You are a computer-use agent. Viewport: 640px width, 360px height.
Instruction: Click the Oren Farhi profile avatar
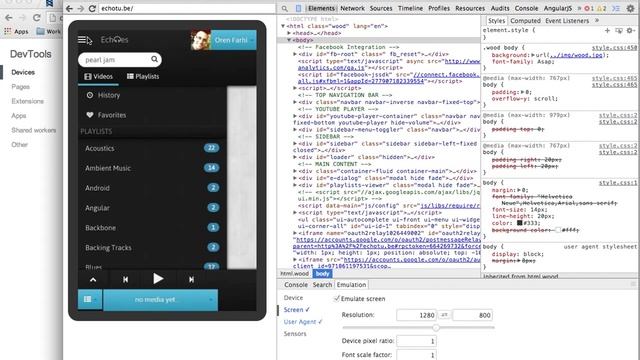click(200, 40)
